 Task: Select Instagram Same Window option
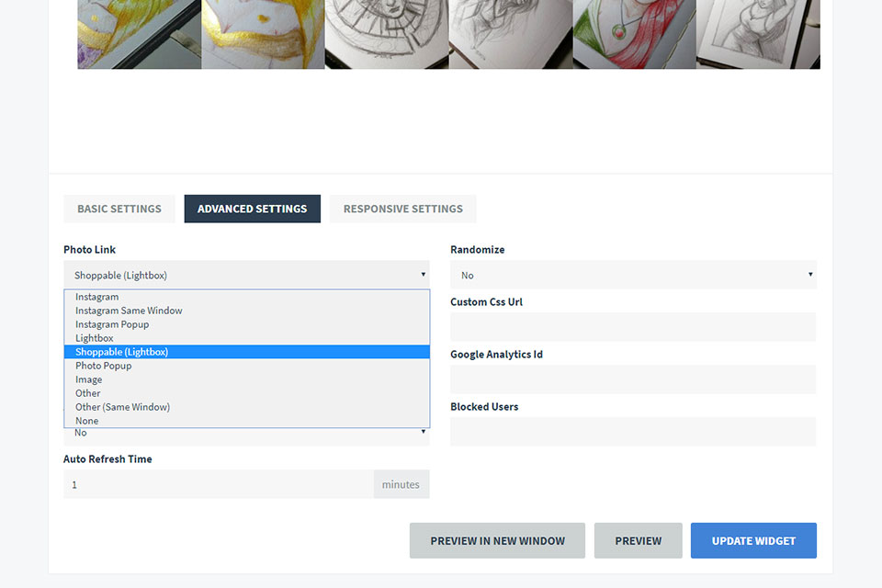pos(247,311)
